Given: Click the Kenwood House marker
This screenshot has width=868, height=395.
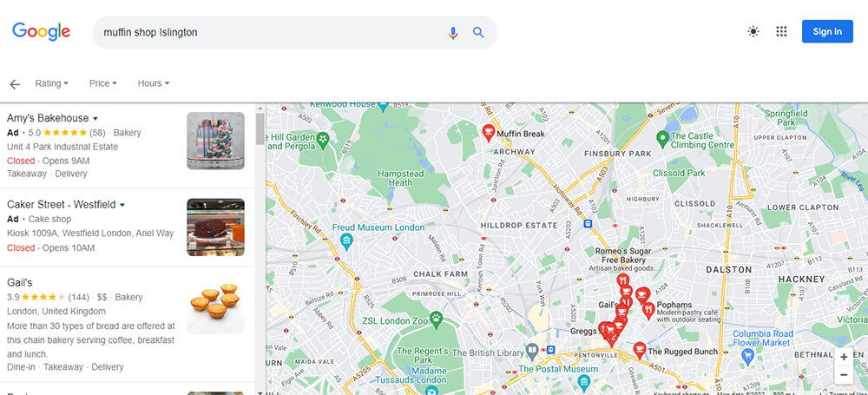Looking at the screenshot, I should click(383, 107).
